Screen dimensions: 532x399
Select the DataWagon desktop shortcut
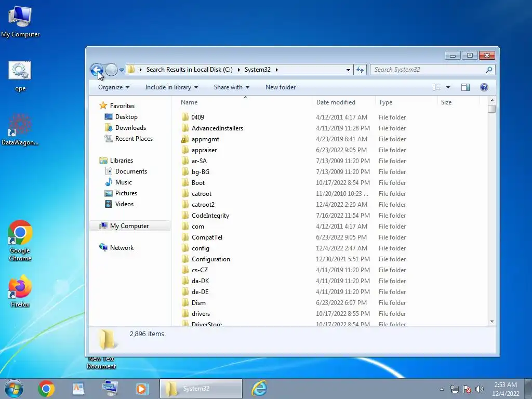click(20, 129)
